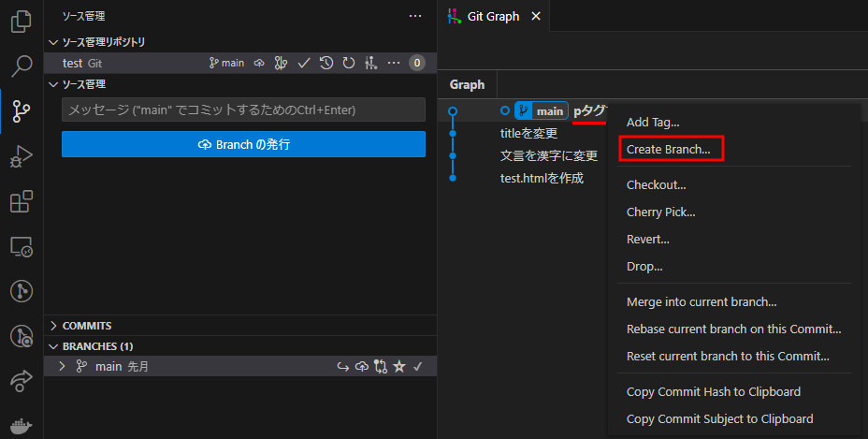
Task: Click the commit checkmark icon in repository row
Action: click(x=304, y=64)
